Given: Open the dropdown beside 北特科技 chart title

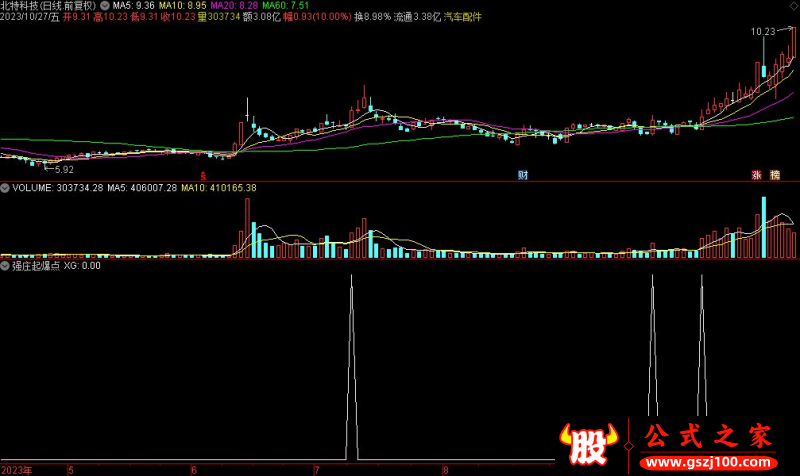Looking at the screenshot, I should pos(105,6).
